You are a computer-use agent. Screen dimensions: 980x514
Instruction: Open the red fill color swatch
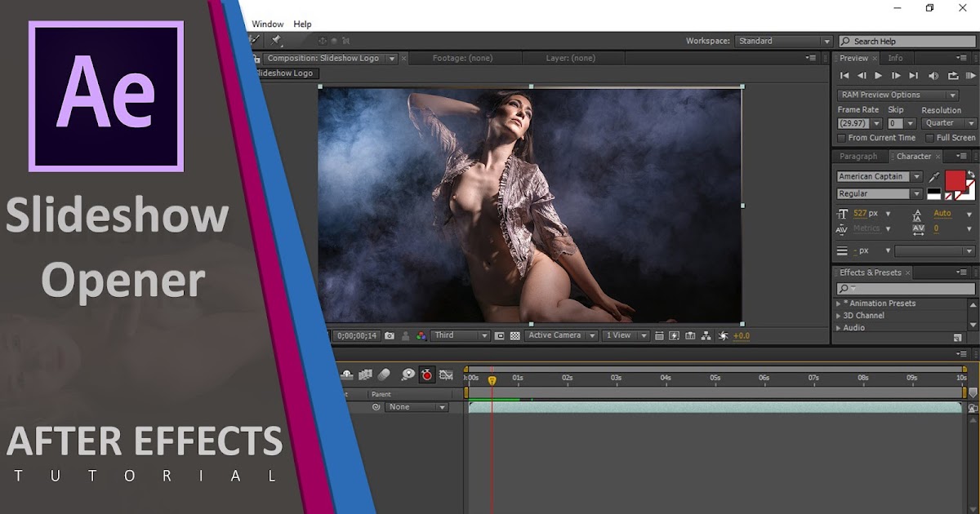[x=955, y=180]
